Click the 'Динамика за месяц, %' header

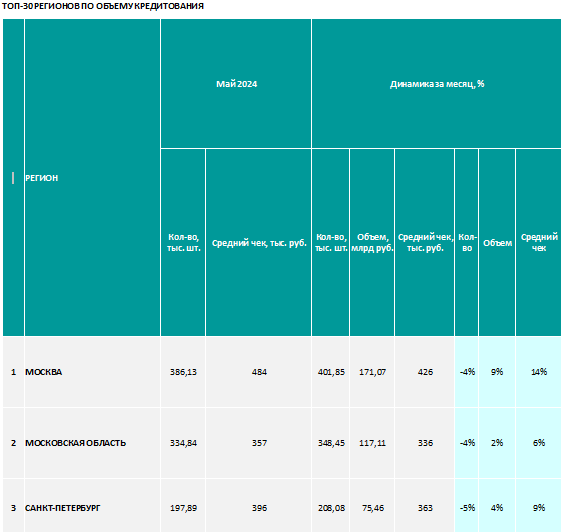(437, 84)
